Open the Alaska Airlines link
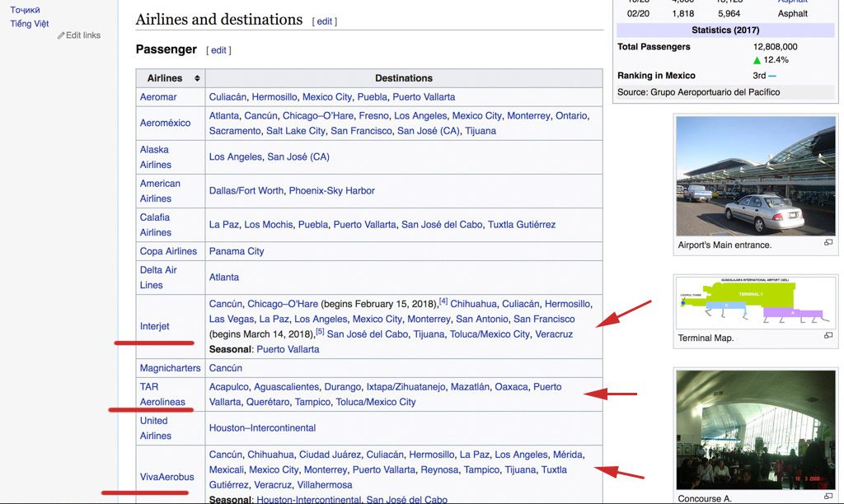Image resolution: width=844 pixels, height=504 pixels. [156, 157]
